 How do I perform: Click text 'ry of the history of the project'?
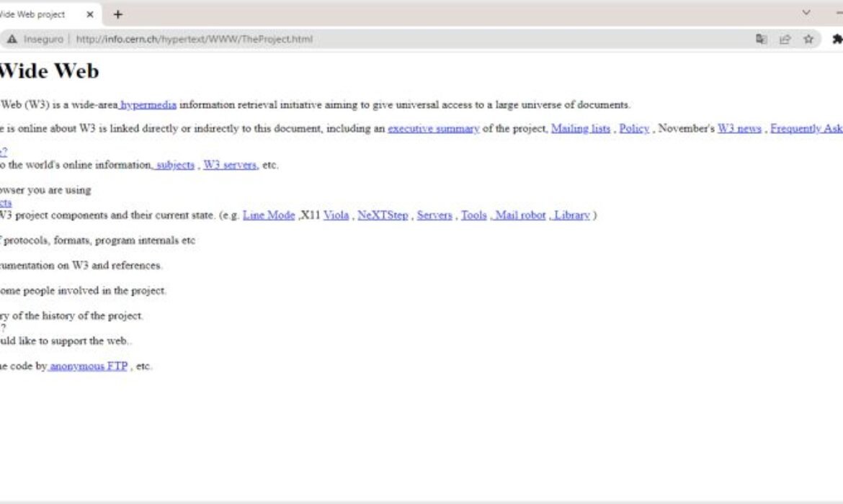click(x=71, y=316)
